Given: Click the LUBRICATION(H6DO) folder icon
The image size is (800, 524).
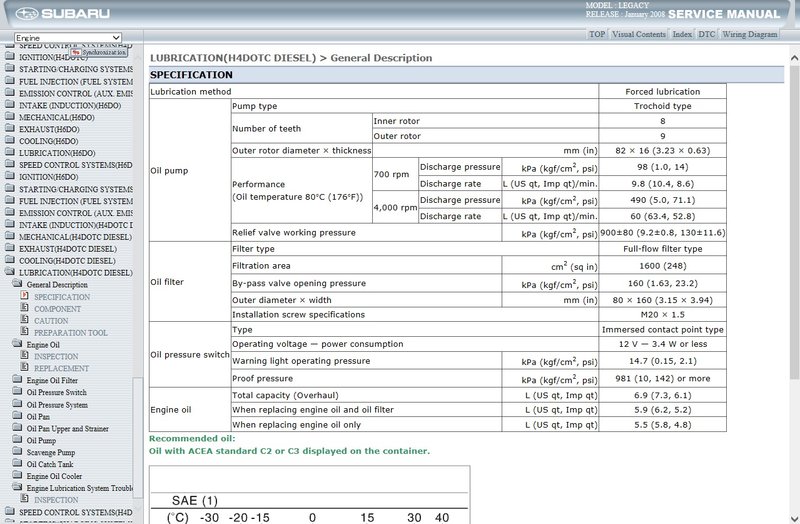Looking at the screenshot, I should coord(10,153).
